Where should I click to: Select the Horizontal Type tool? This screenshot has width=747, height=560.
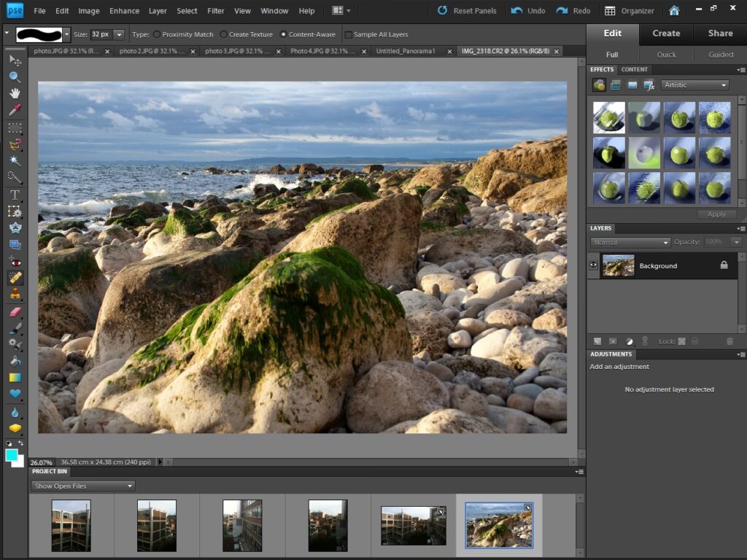[x=15, y=195]
